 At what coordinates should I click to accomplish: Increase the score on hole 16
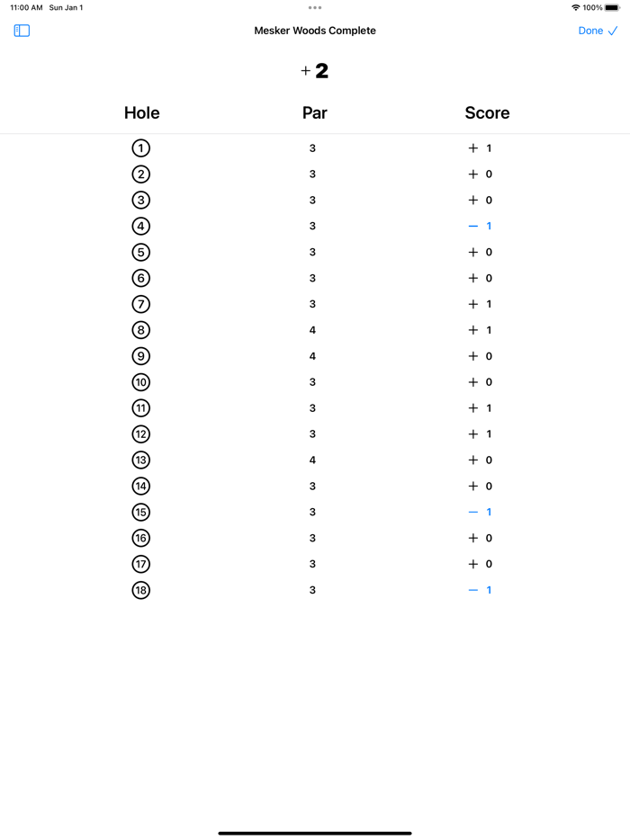[x=472, y=538]
